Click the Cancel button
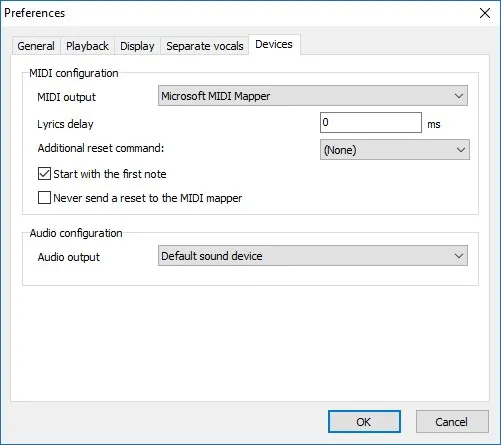This screenshot has height=445, width=501. (x=452, y=422)
